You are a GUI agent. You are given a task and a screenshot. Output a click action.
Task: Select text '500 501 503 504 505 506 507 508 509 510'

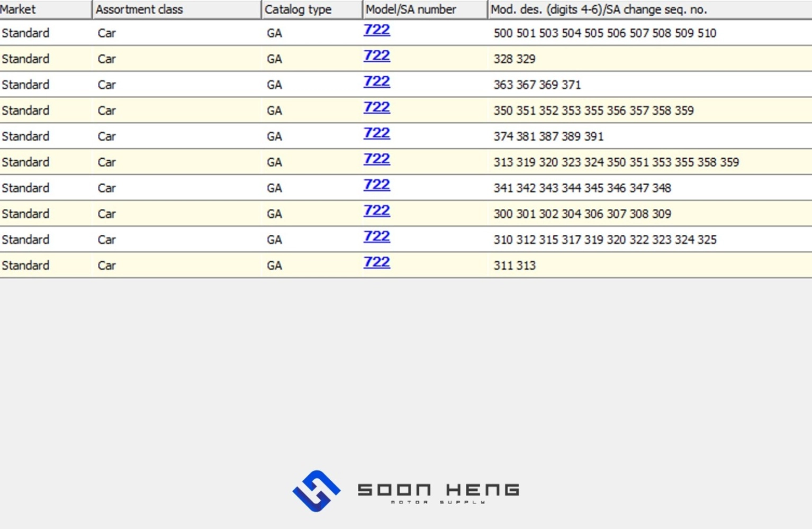605,33
